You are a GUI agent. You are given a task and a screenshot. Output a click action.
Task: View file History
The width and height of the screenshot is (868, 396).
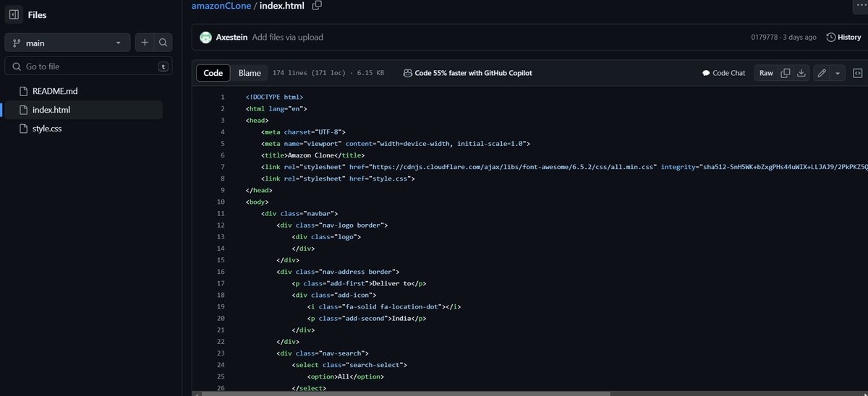pos(843,37)
